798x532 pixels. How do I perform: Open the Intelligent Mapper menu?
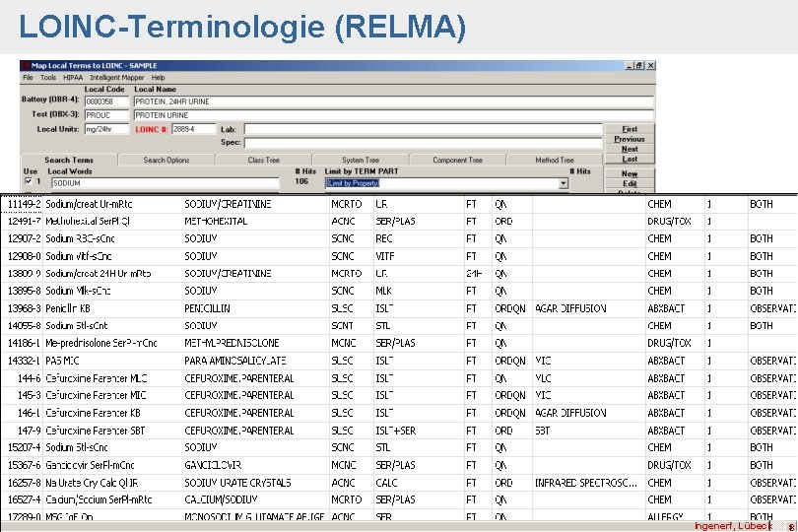click(117, 78)
